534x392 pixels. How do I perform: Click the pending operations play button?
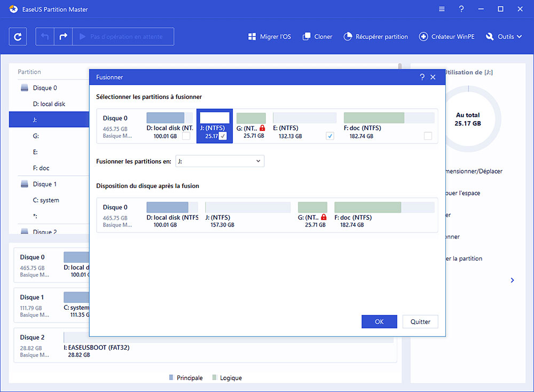pos(123,36)
